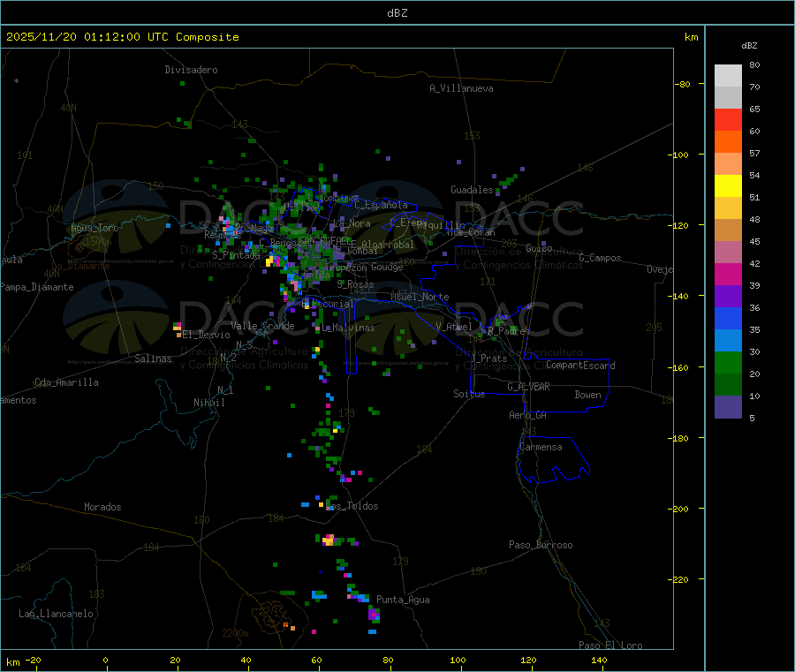This screenshot has height=672, width=795.
Task: Click the orange 60 dBZ legend swatch
Action: [x=728, y=142]
